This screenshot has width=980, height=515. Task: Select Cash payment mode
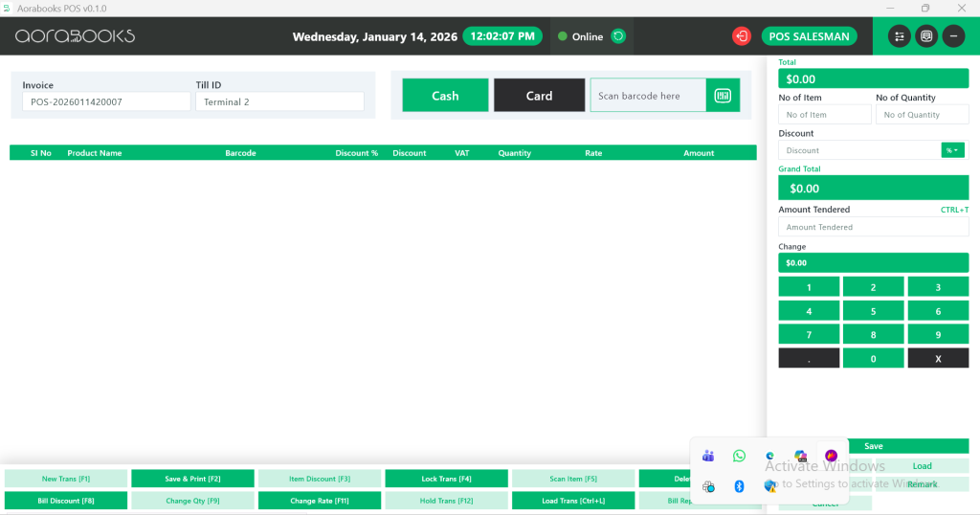tap(445, 96)
